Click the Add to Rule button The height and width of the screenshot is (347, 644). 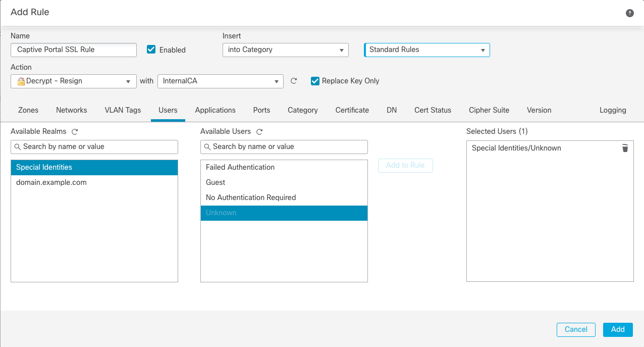pyautogui.click(x=405, y=165)
